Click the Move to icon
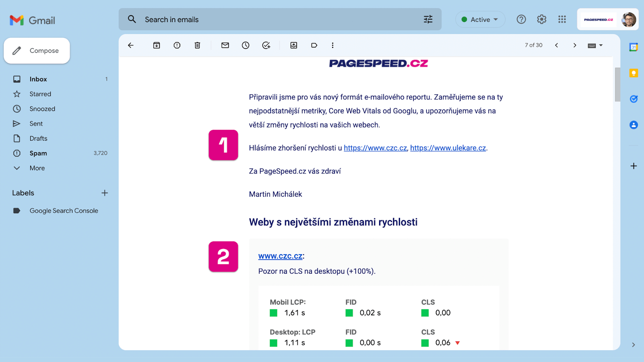This screenshot has width=644, height=362. (x=294, y=45)
